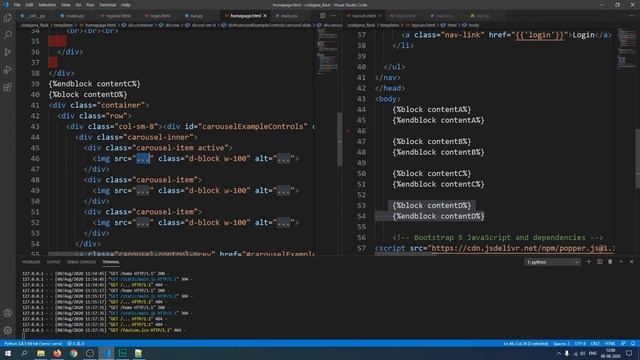This screenshot has height=360, width=640.
Task: Click the red color swatch on line 35
Action: [x=57, y=41]
